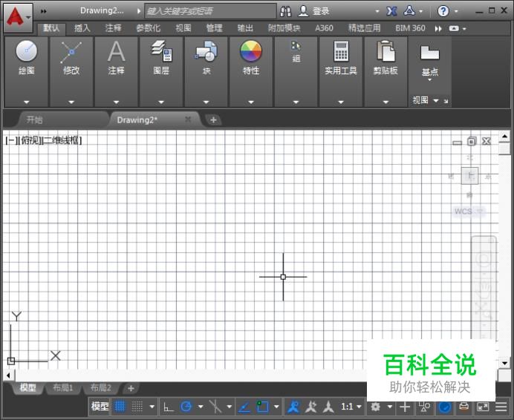This screenshot has width=514, height=420.
Task: Click the annotation monitor plus icon
Action: [405, 407]
